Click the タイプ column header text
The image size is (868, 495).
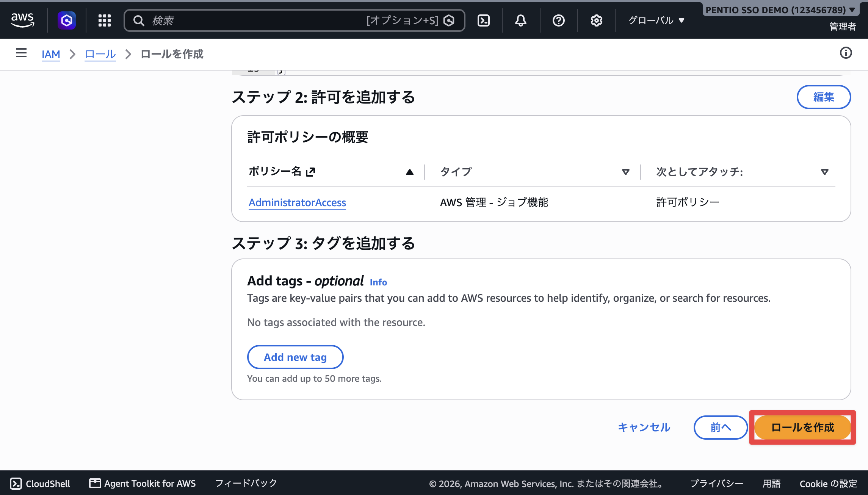pyautogui.click(x=456, y=172)
